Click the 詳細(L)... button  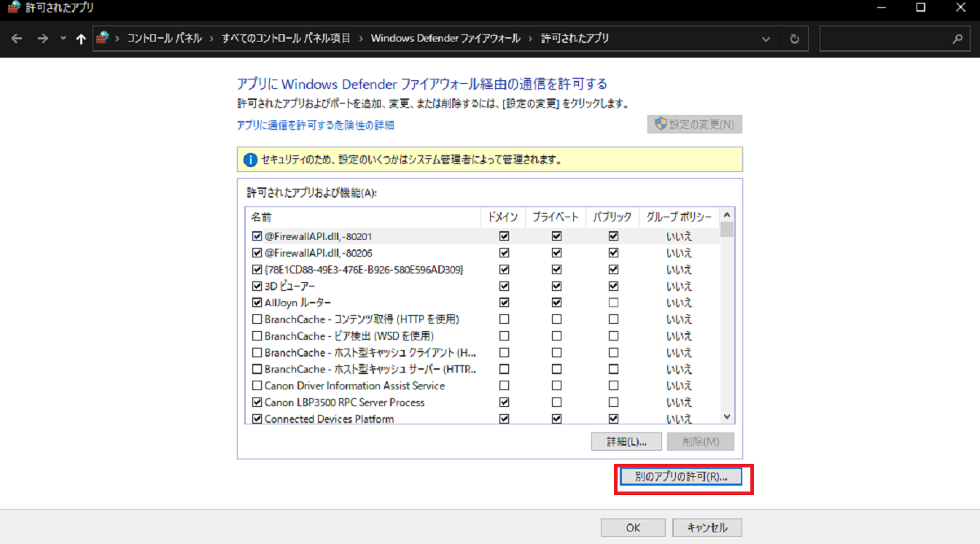tap(626, 442)
